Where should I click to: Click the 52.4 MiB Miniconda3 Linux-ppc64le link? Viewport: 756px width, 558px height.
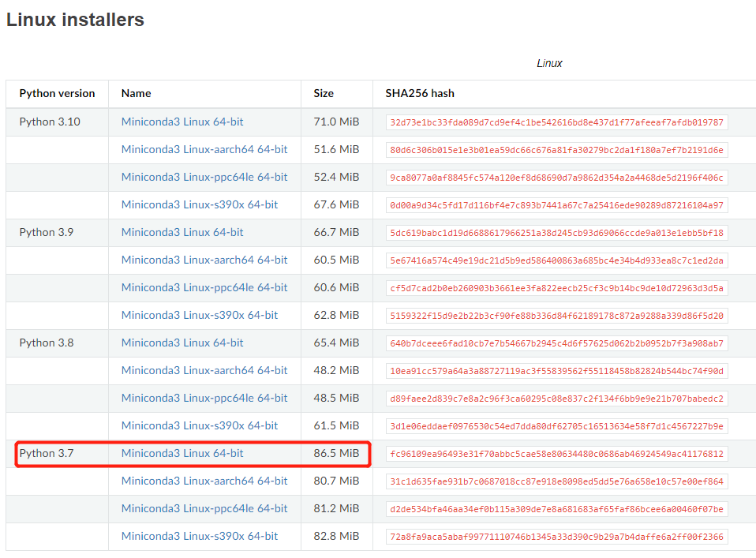coord(204,178)
